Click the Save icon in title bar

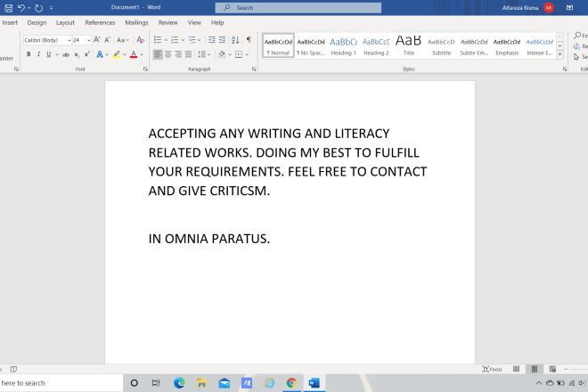coord(8,7)
